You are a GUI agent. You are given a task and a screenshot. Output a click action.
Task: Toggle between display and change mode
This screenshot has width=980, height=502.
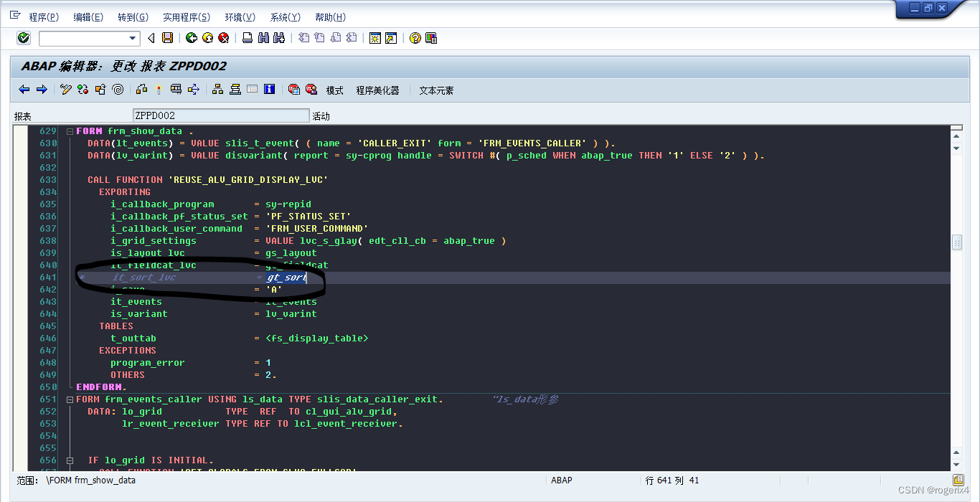point(65,89)
